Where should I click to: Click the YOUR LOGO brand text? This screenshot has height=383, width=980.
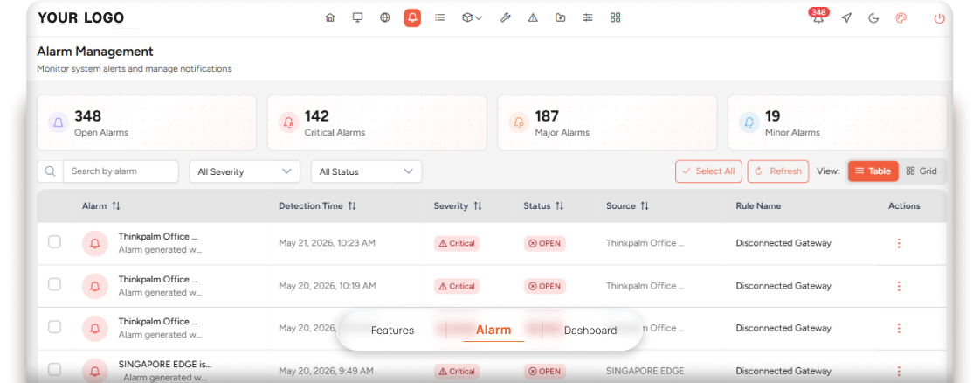coord(81,18)
